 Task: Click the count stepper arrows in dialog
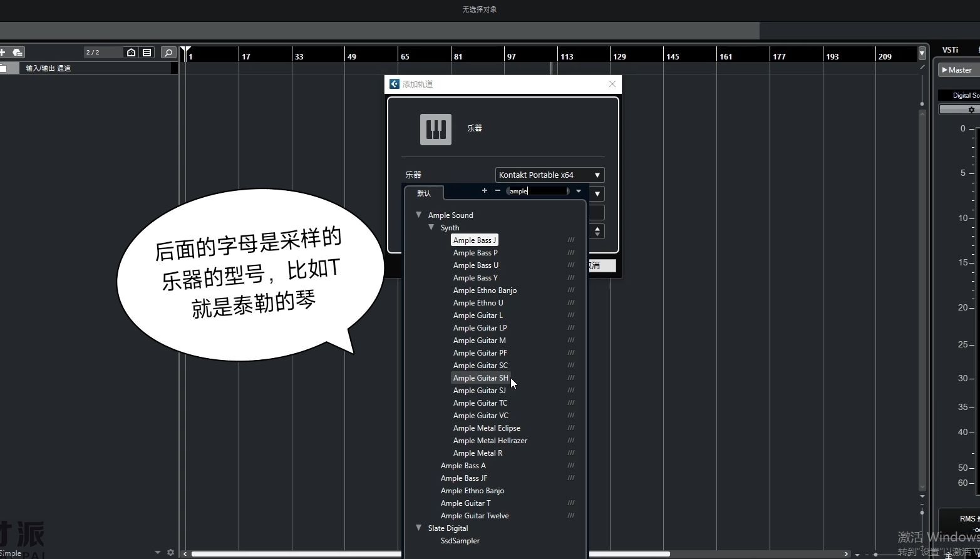point(597,231)
